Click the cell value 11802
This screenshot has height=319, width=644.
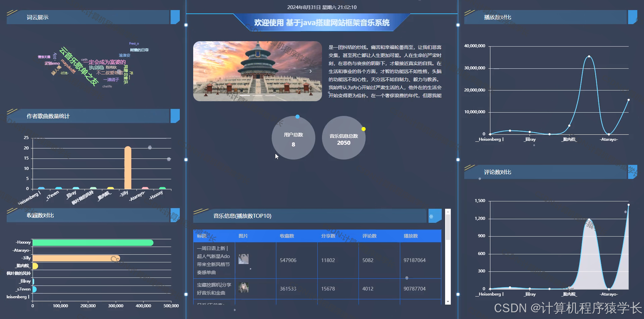[x=328, y=260]
